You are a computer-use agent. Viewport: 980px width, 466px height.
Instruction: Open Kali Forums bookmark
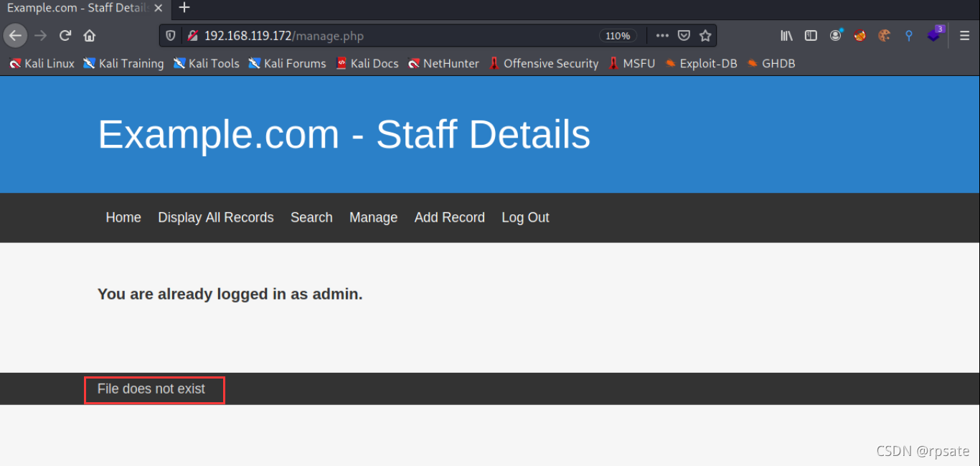pos(287,63)
